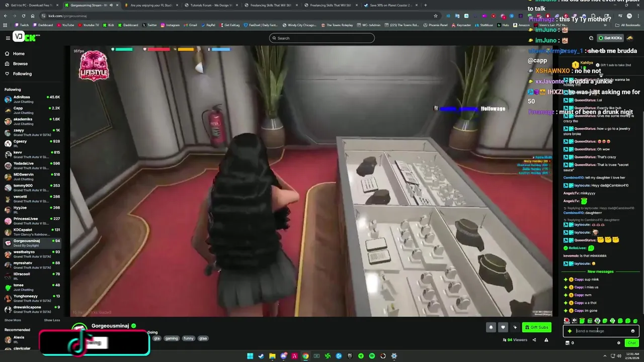644x362 pixels.
Task: Open Spotify from the taskbar
Action: [x=372, y=356]
